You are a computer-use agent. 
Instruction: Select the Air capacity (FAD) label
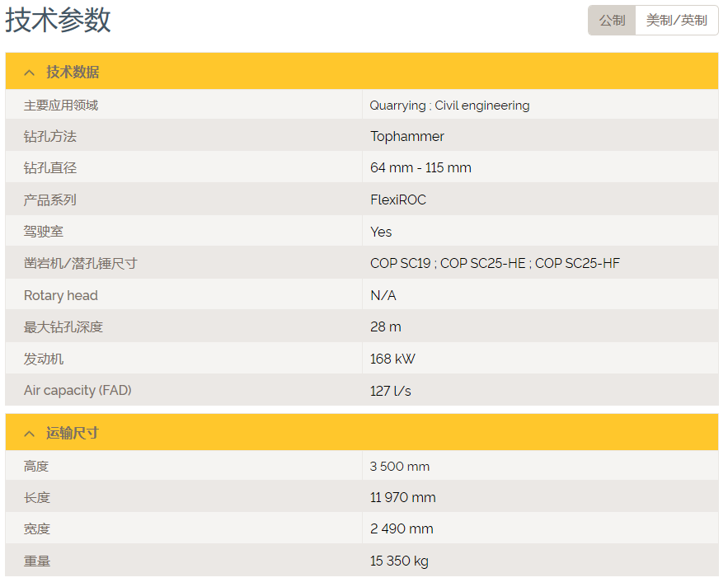pyautogui.click(x=77, y=391)
